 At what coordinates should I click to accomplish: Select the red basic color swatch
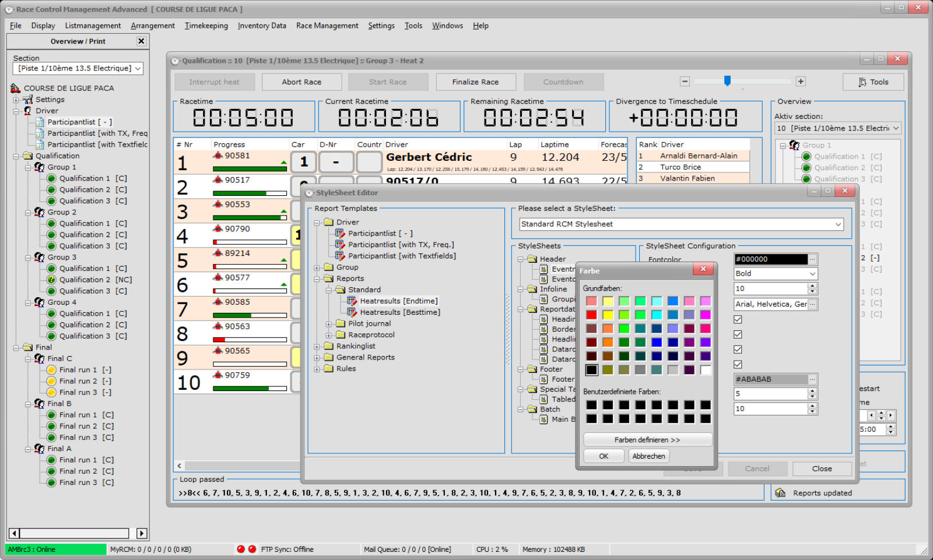pos(591,314)
